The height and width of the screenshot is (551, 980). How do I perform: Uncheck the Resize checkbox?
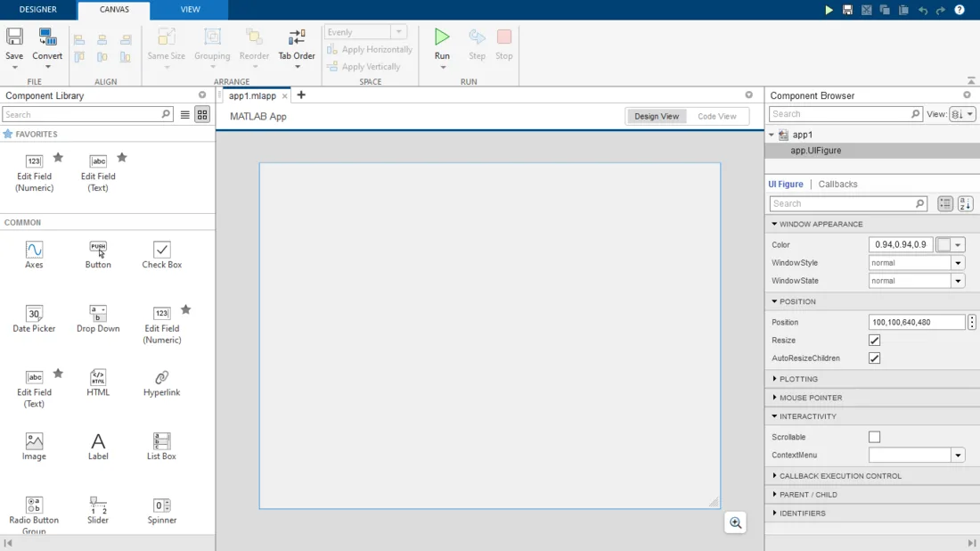[x=874, y=341]
